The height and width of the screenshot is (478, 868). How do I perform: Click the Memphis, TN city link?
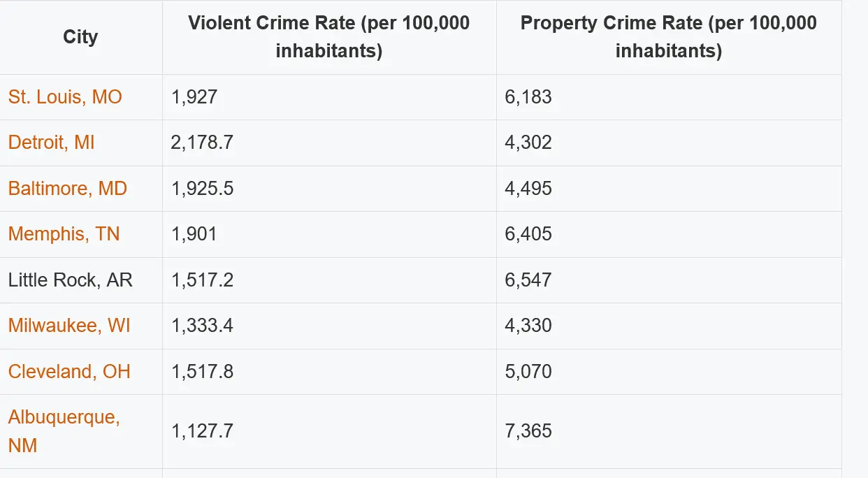click(x=64, y=234)
